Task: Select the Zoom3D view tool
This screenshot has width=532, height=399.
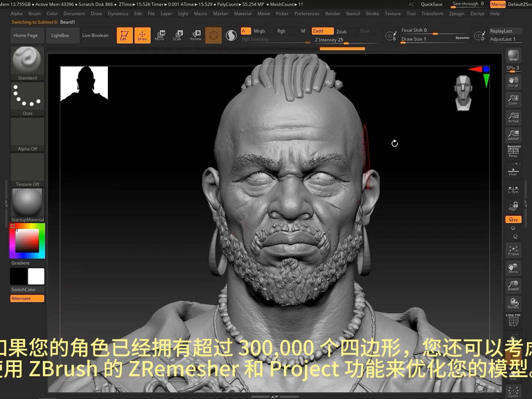Action: [513, 286]
